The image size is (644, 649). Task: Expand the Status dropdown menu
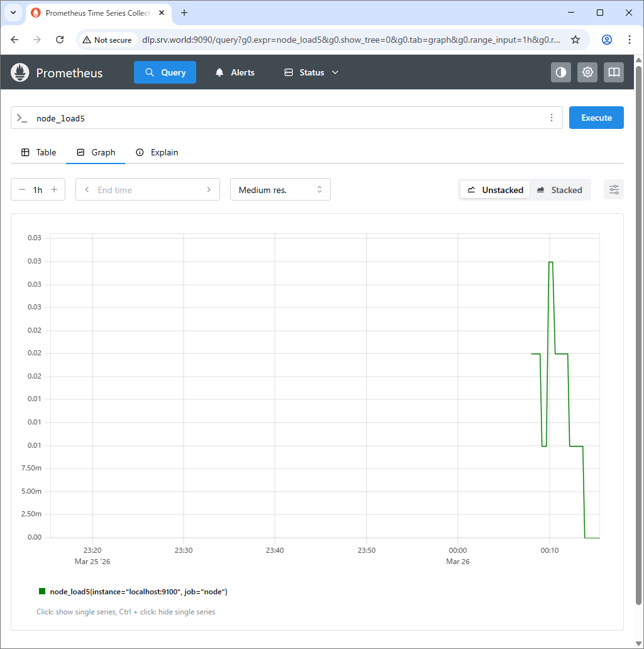[x=311, y=72]
